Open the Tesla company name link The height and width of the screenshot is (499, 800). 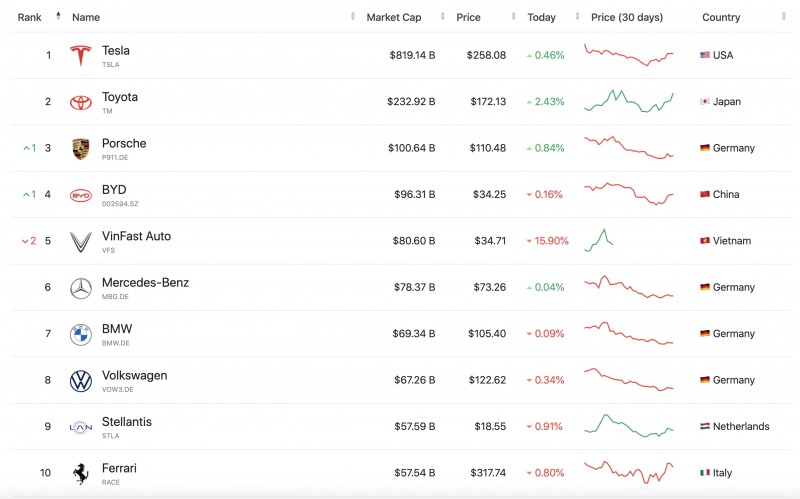tap(116, 50)
